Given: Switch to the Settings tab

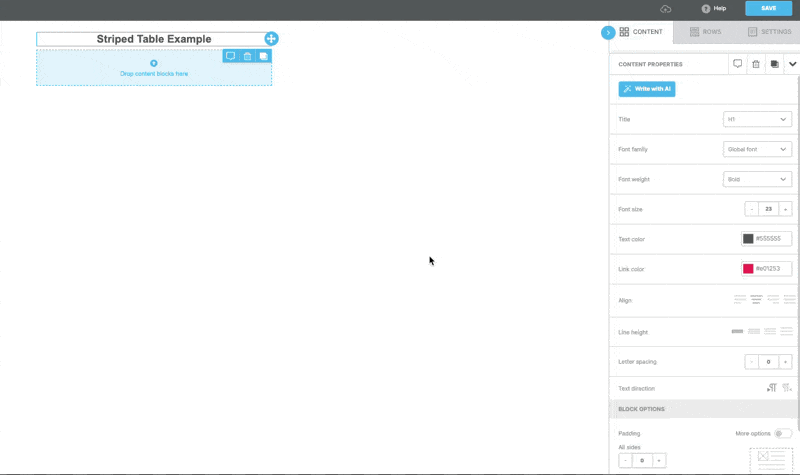Looking at the screenshot, I should click(769, 32).
